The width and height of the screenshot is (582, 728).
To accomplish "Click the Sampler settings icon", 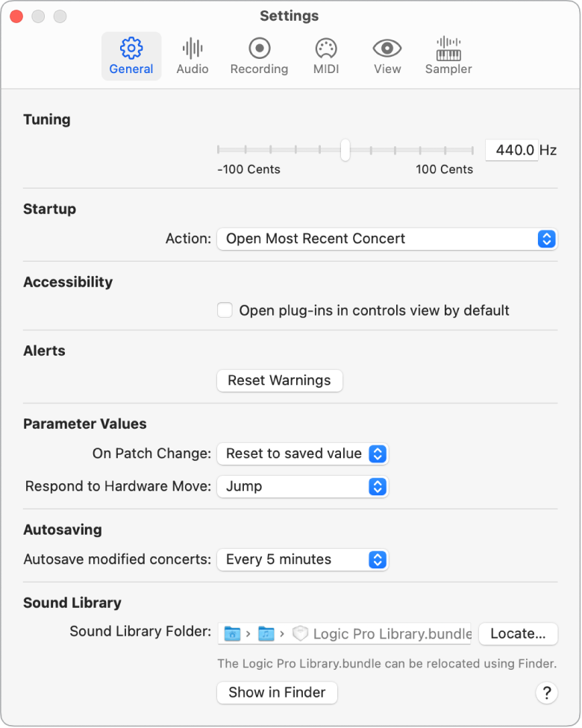I will pos(448,54).
